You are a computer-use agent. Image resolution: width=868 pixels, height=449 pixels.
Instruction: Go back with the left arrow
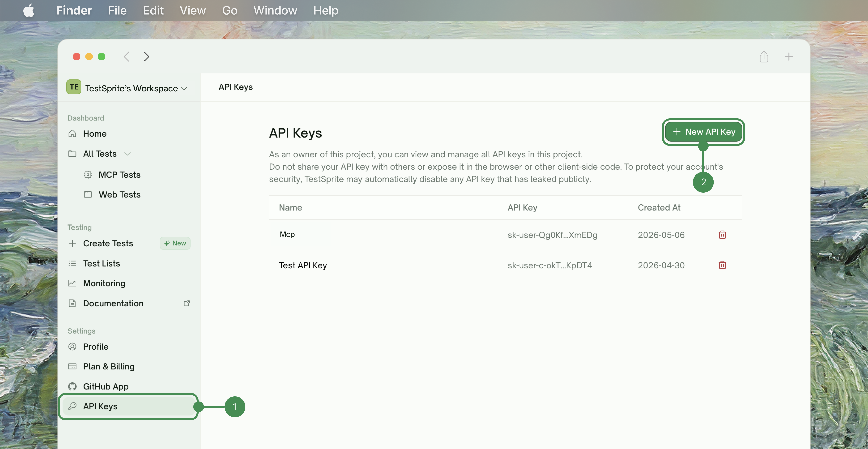126,57
